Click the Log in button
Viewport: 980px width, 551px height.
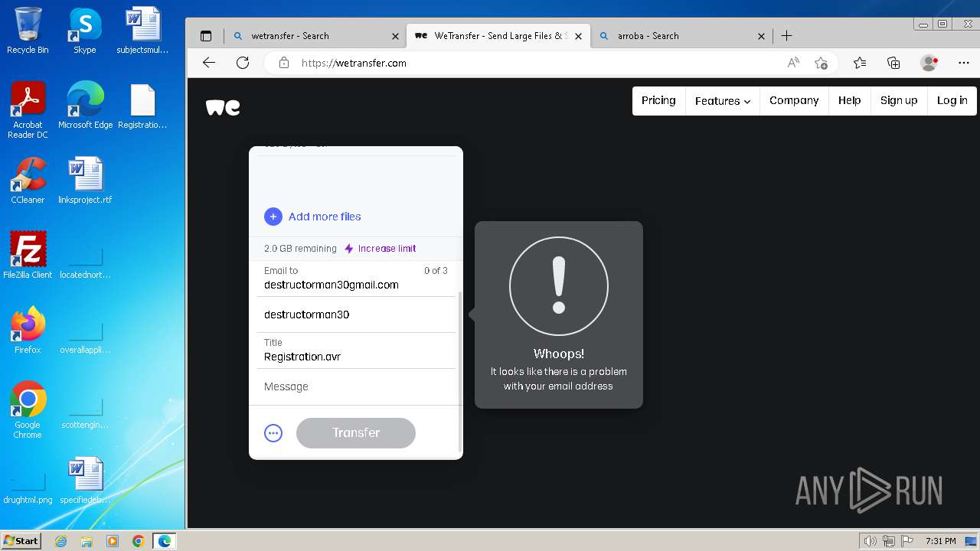point(952,100)
